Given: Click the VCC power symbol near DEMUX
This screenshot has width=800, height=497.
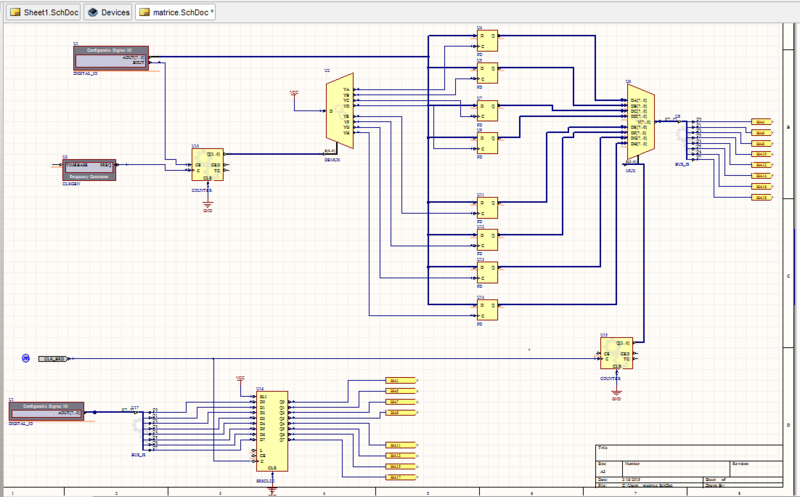Looking at the screenshot, I should 294,93.
